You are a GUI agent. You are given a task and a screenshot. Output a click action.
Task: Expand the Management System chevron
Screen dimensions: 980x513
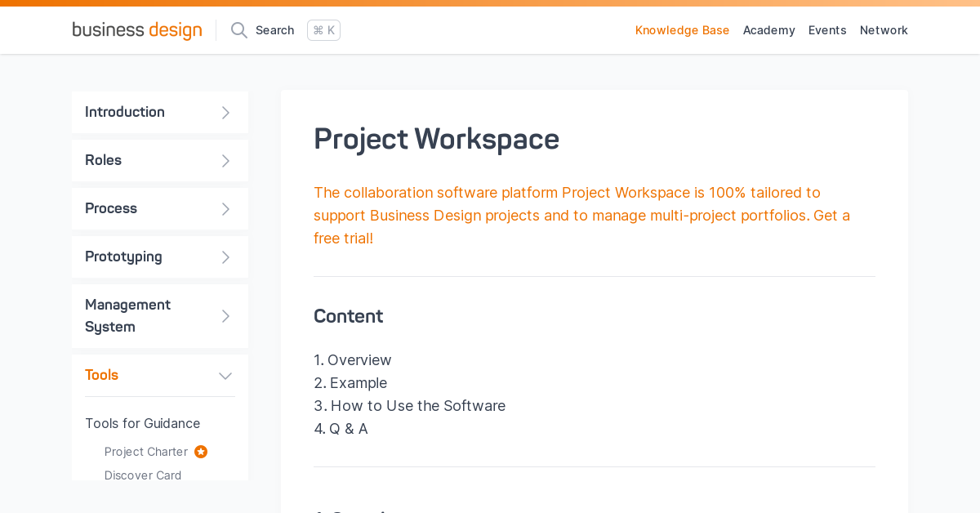click(226, 316)
